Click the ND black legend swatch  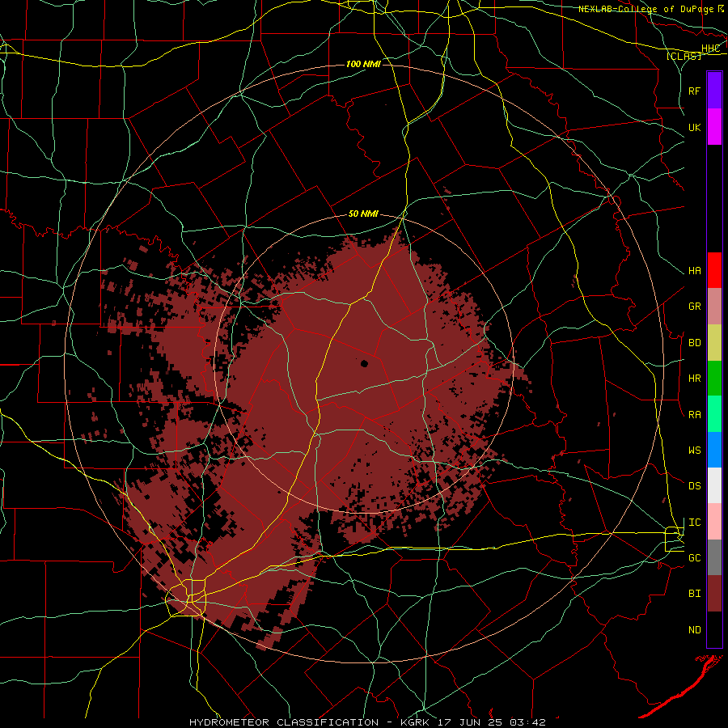tap(714, 629)
